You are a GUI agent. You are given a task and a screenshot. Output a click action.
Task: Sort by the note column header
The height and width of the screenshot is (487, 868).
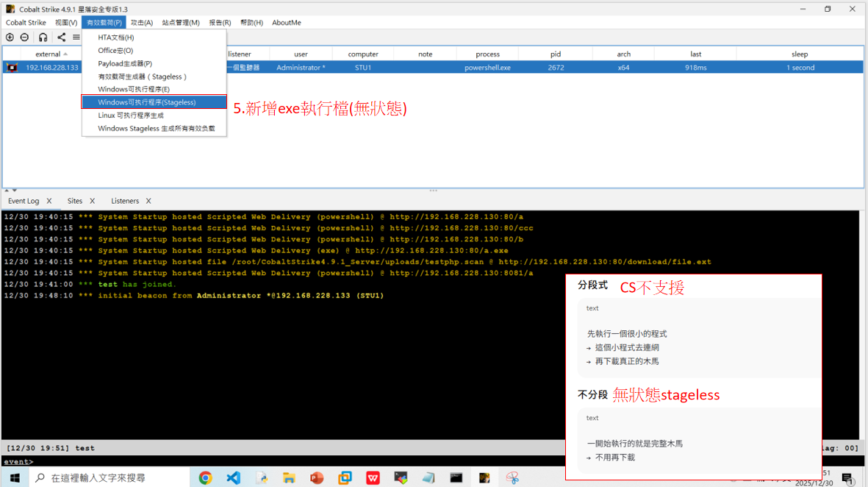(x=425, y=54)
